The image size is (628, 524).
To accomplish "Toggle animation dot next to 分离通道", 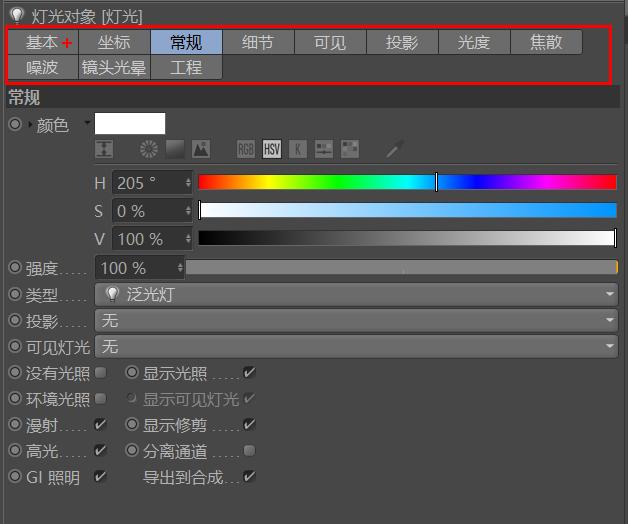I will pos(132,450).
